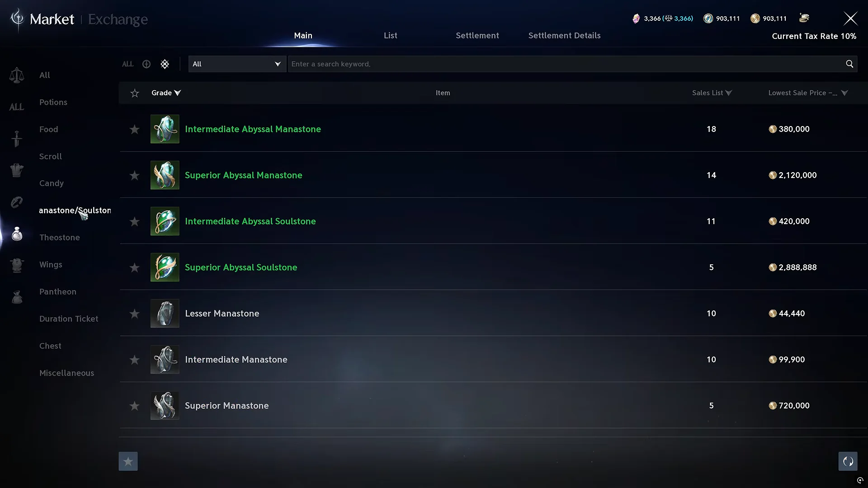Switch to the List tab

pos(390,35)
